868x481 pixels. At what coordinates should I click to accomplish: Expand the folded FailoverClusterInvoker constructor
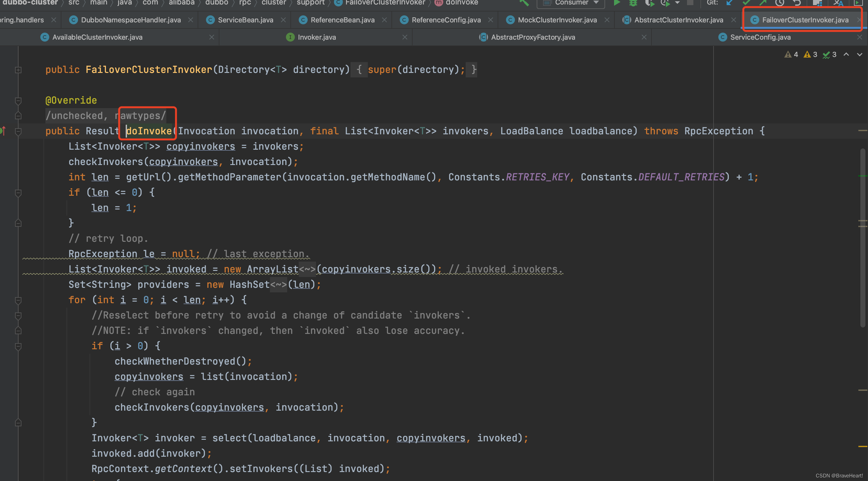point(18,70)
